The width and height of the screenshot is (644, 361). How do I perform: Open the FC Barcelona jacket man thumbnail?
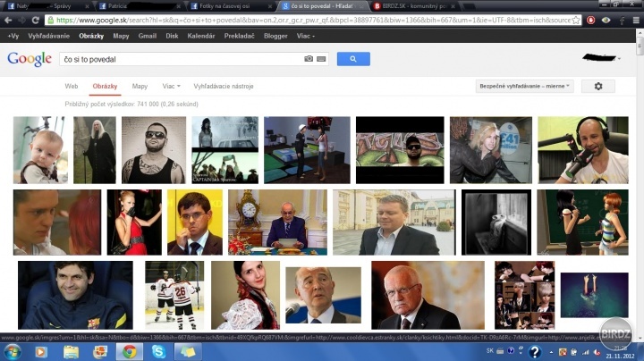(x=75, y=295)
